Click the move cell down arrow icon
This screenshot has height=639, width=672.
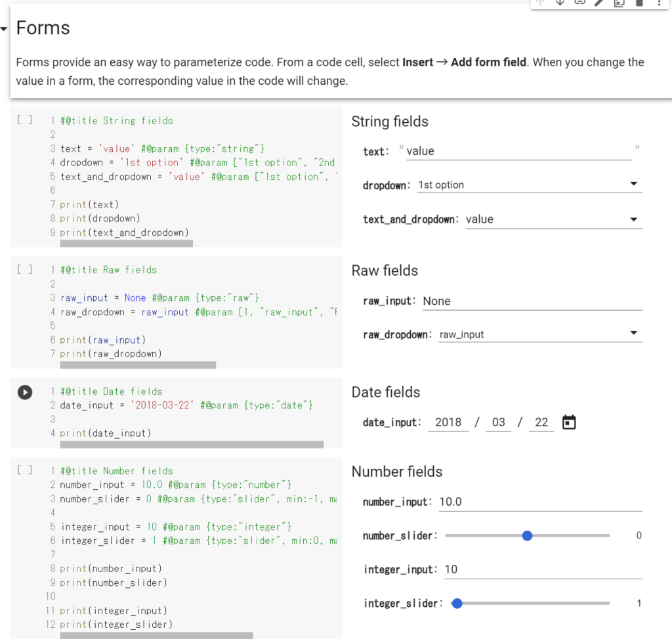(x=560, y=3)
